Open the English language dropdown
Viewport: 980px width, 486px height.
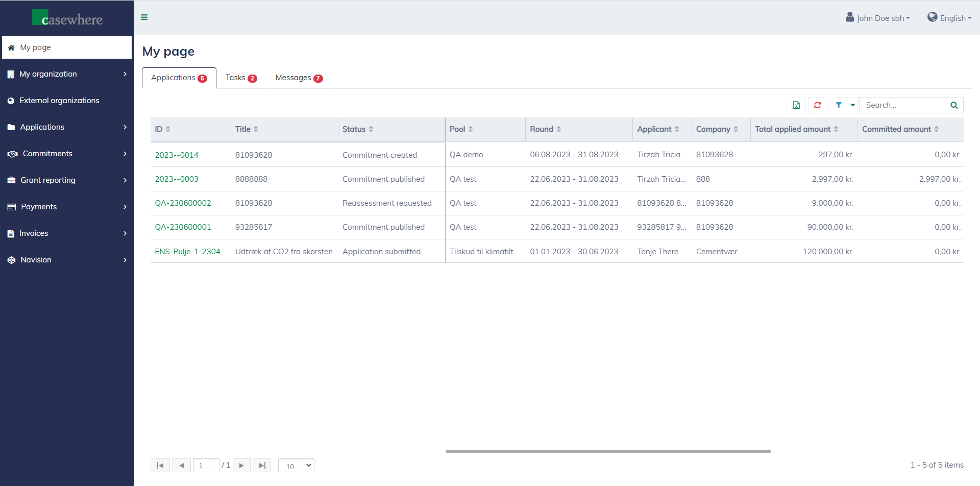tap(949, 17)
